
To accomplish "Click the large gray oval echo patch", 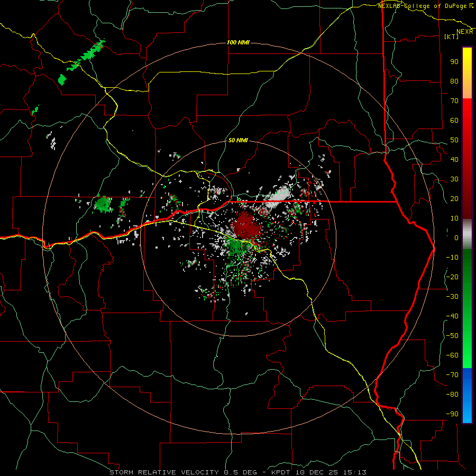I will tap(278, 197).
